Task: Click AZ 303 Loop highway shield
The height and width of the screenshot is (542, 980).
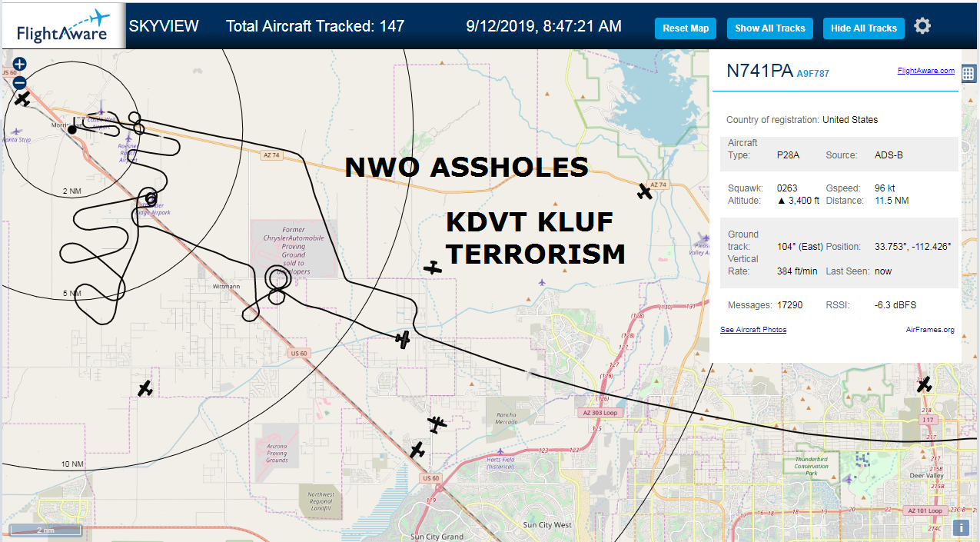Action: tap(600, 413)
